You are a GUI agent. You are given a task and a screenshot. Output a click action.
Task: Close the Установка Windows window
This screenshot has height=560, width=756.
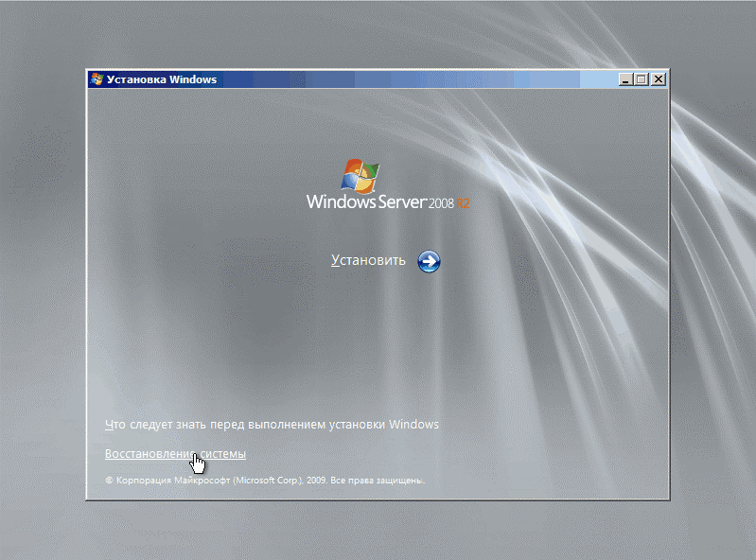click(x=659, y=79)
